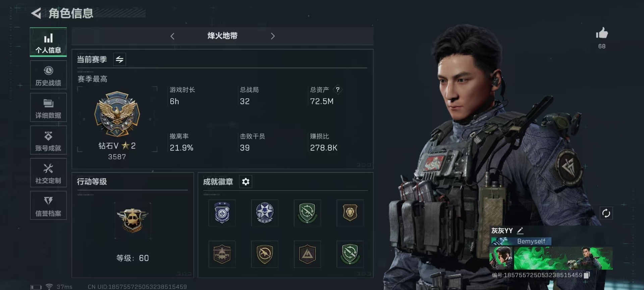The width and height of the screenshot is (644, 290).
Task: Open the 信誉档案 section
Action: 48,205
